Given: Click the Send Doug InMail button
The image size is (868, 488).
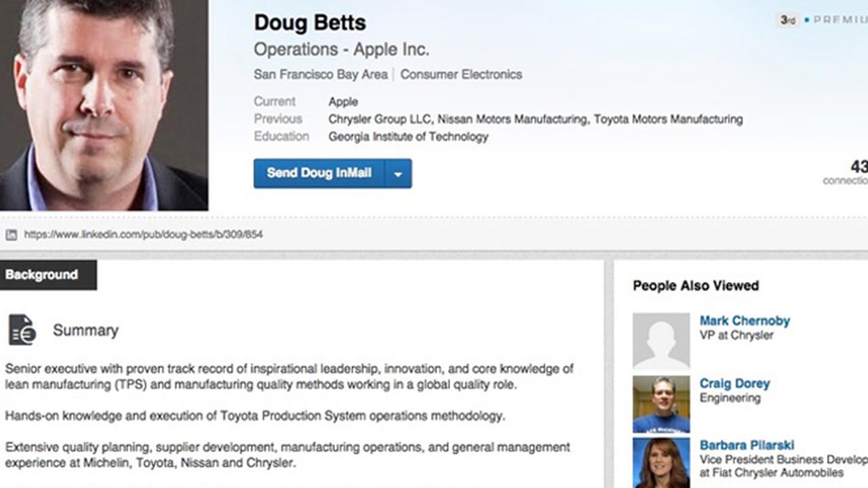Looking at the screenshot, I should [x=319, y=174].
